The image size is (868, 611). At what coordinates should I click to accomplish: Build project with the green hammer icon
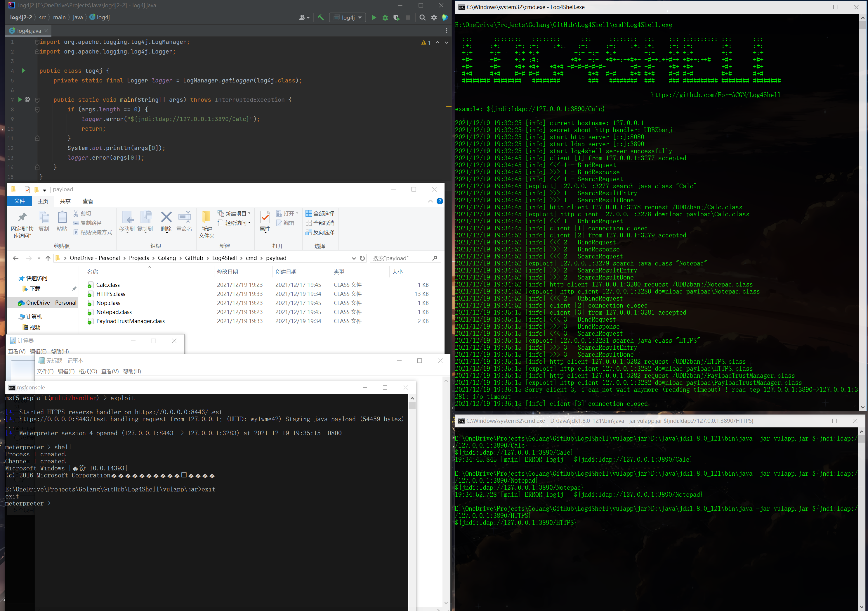click(321, 18)
